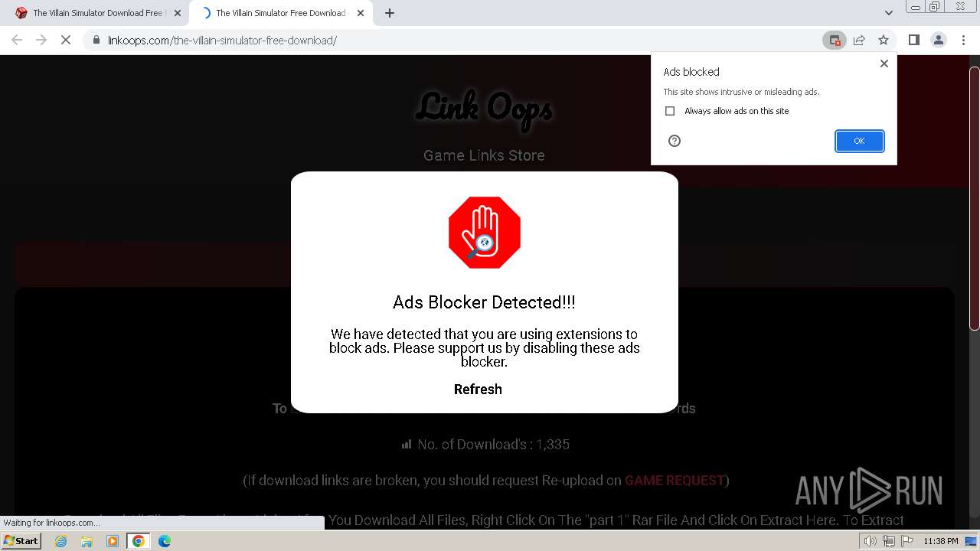
Task: Bookmark this page with star icon
Action: pyautogui.click(x=884, y=40)
